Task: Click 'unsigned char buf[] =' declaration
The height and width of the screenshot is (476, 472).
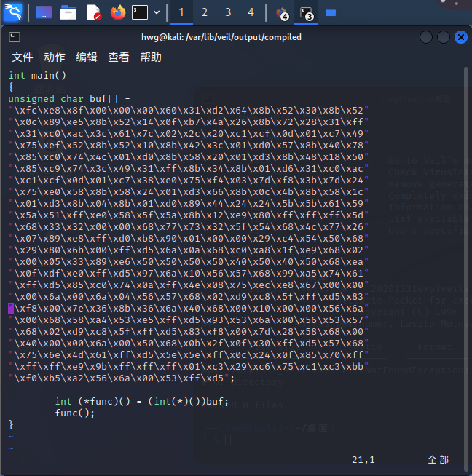Action: click(x=69, y=99)
